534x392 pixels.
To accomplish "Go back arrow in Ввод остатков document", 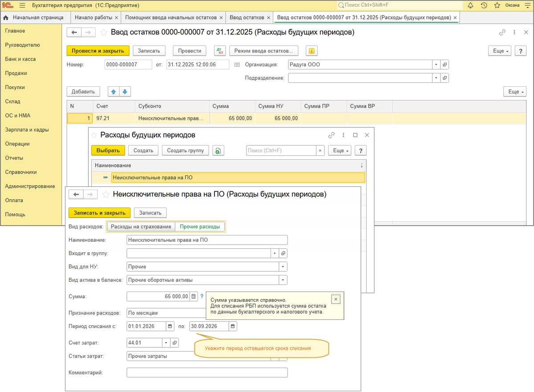I will (74, 32).
